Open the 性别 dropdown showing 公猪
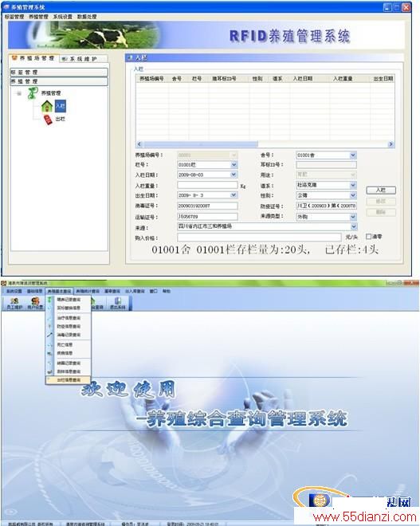Viewport: 420px width, 526px height. (x=353, y=195)
